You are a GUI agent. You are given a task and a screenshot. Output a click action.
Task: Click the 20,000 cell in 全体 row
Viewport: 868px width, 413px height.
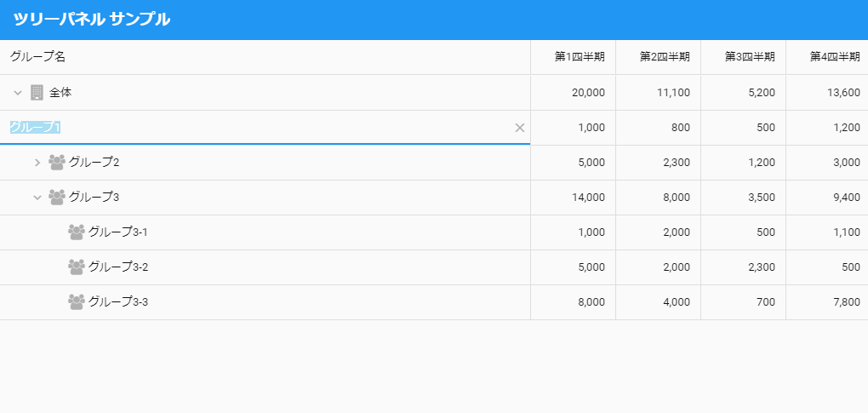tap(573, 93)
